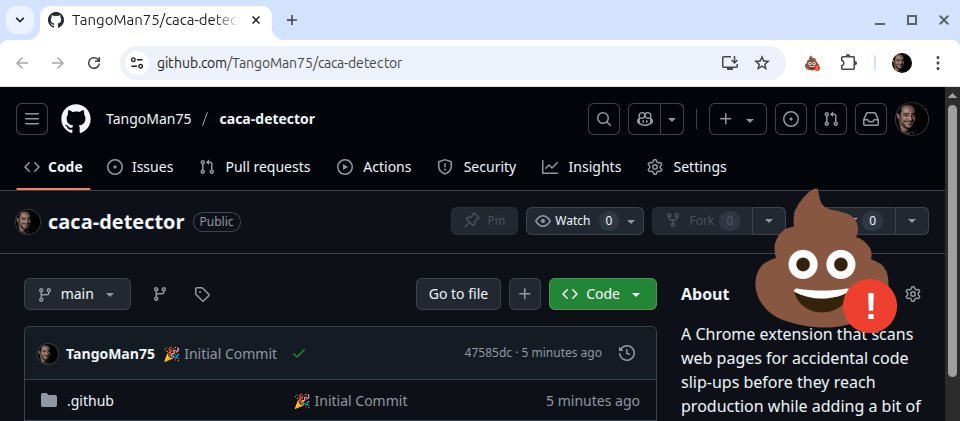Open the GitHub hamburger navigation menu
Viewport: 960px width, 421px height.
[x=32, y=119]
